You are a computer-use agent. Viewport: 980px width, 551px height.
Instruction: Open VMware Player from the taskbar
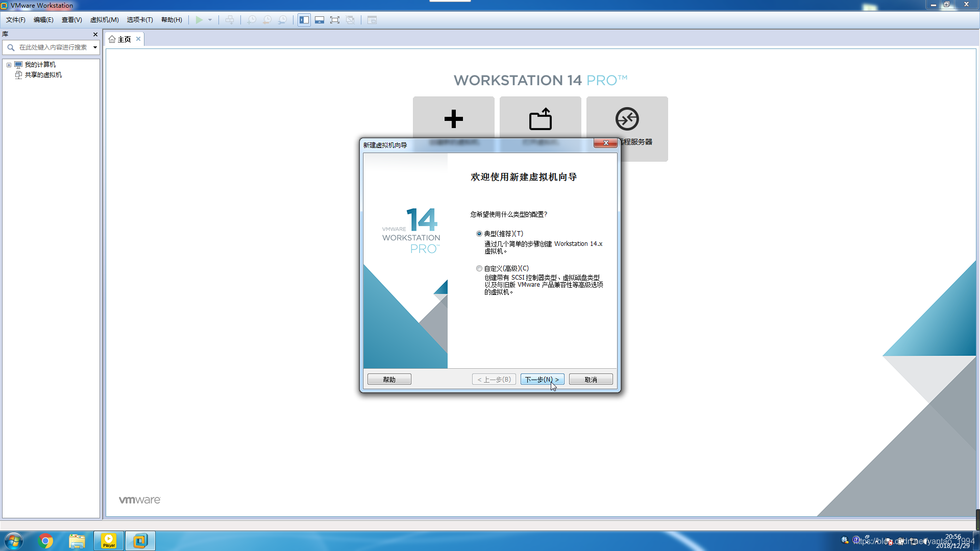pos(109,541)
